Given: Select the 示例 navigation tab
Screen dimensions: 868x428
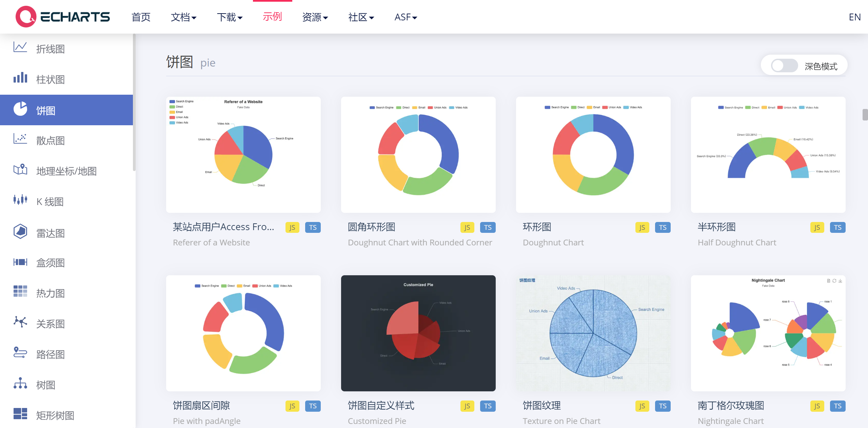Looking at the screenshot, I should (x=272, y=17).
